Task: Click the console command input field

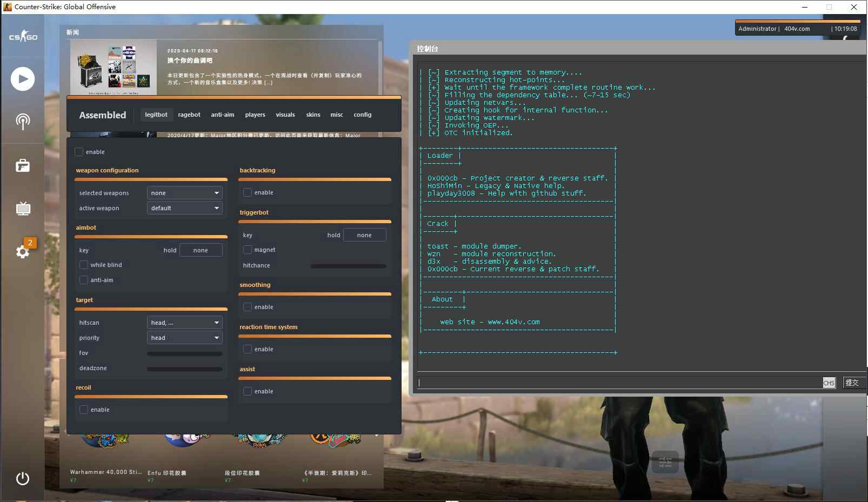Action: pos(619,383)
